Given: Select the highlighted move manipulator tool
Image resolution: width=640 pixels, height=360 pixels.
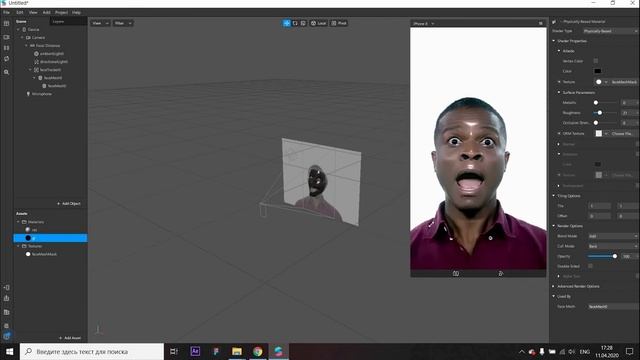Looking at the screenshot, I should 287,23.
